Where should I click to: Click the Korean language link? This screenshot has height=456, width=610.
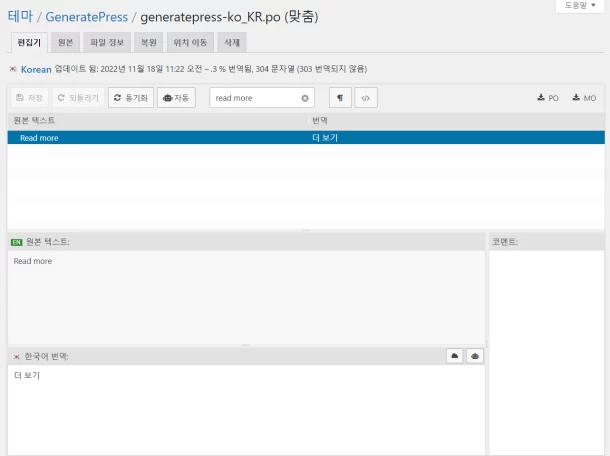click(x=36, y=70)
